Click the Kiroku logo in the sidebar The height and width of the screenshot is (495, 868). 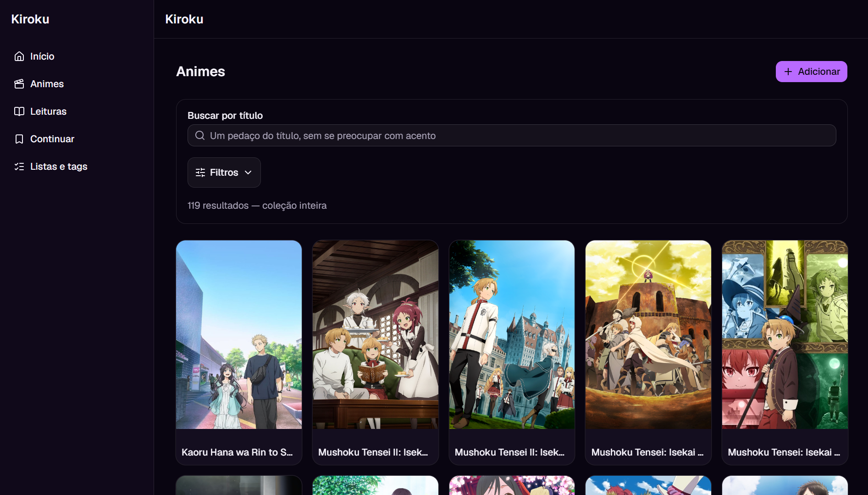click(30, 19)
